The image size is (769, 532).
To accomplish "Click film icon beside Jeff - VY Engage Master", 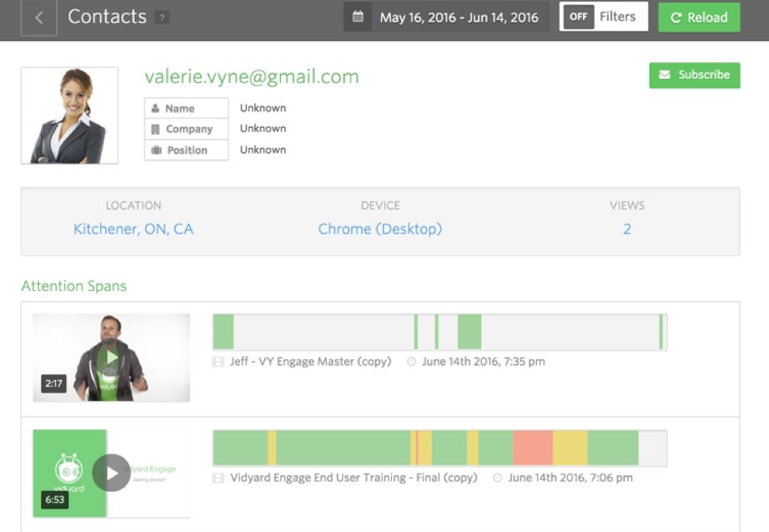I will click(218, 362).
